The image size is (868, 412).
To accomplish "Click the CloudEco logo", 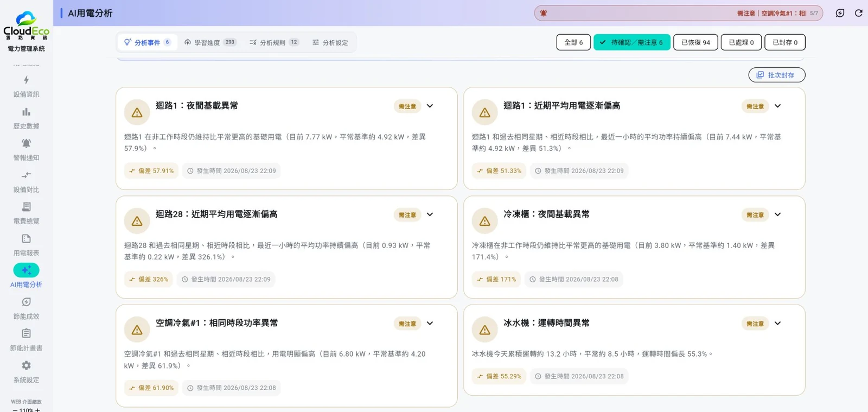I will 26,26.
